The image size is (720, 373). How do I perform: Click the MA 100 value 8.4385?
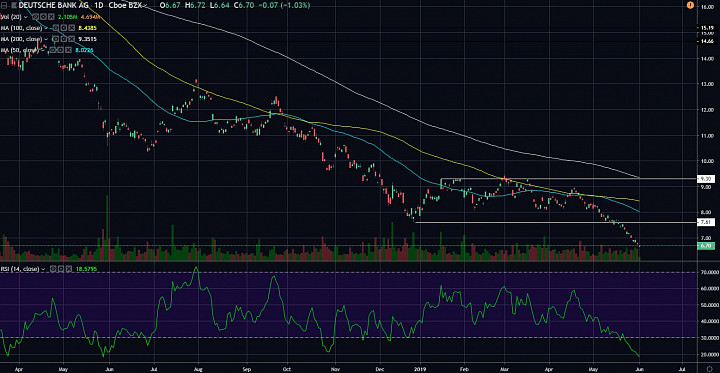(87, 28)
